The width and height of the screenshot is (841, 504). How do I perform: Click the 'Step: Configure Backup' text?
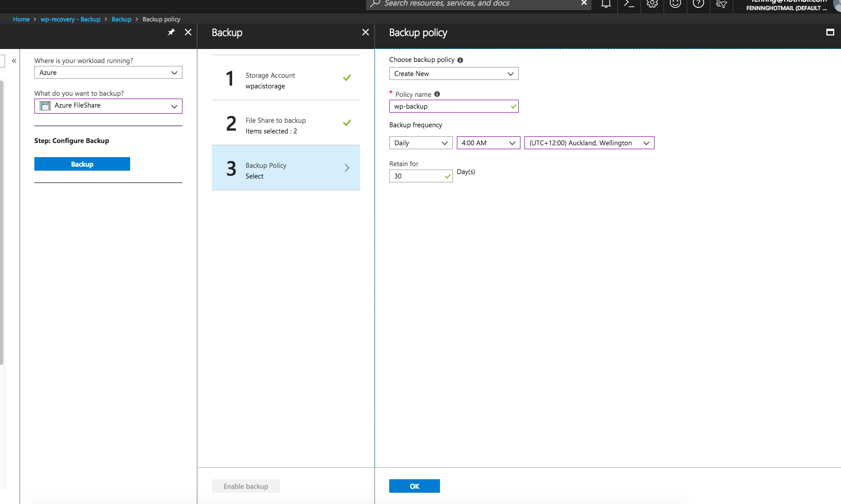pos(72,141)
